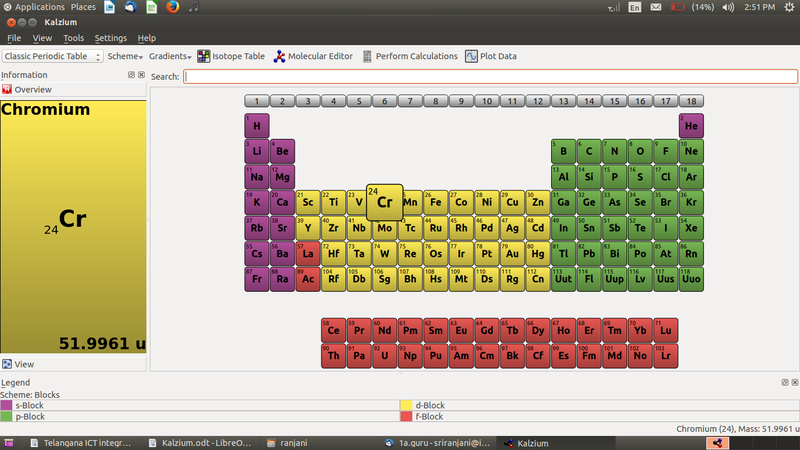
Task: Select group 1 column header
Action: click(x=257, y=101)
